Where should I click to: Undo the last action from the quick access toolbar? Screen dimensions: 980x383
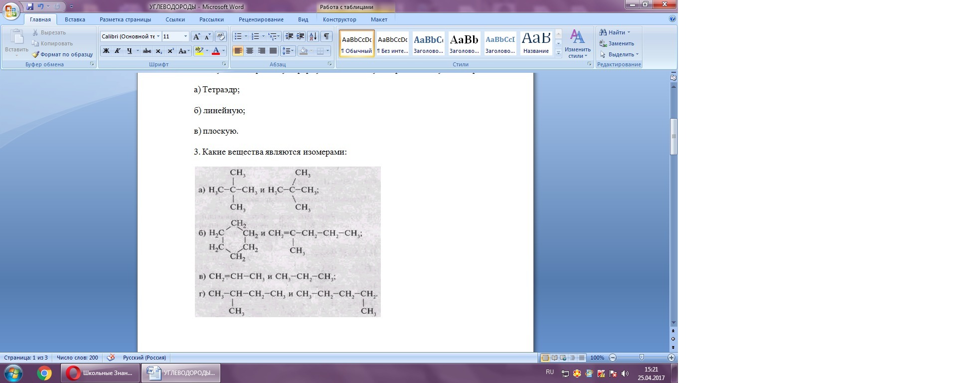41,6
